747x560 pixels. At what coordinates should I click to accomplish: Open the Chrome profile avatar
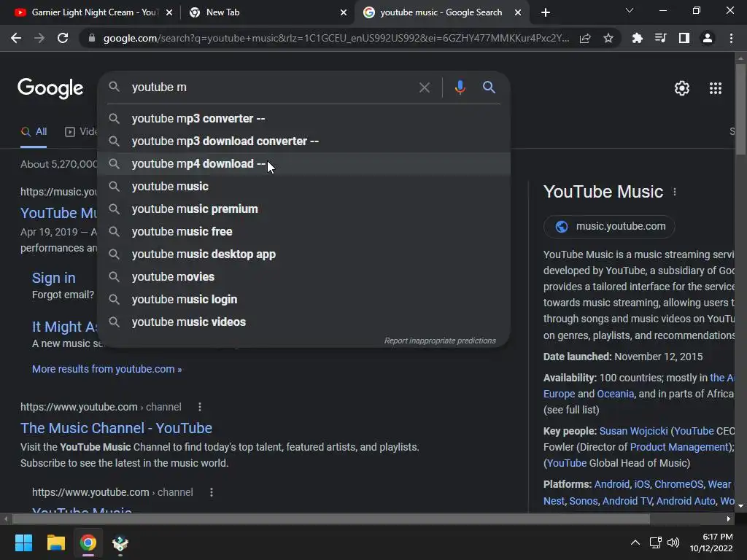click(708, 38)
